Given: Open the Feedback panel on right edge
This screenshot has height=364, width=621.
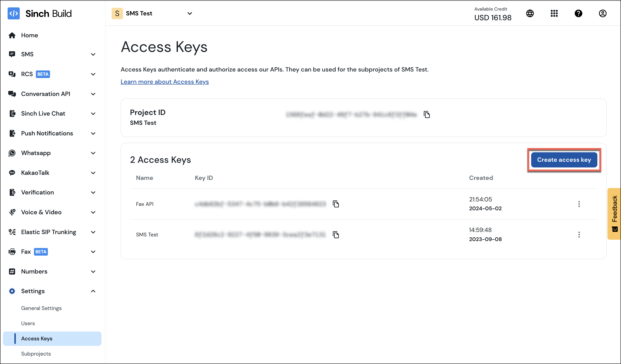Looking at the screenshot, I should [x=615, y=213].
